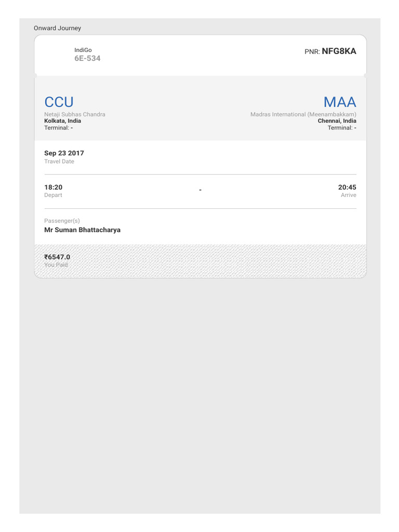399x532 pixels.
Task: Click the ₹6547.0 paid amount
Action: coord(57,257)
